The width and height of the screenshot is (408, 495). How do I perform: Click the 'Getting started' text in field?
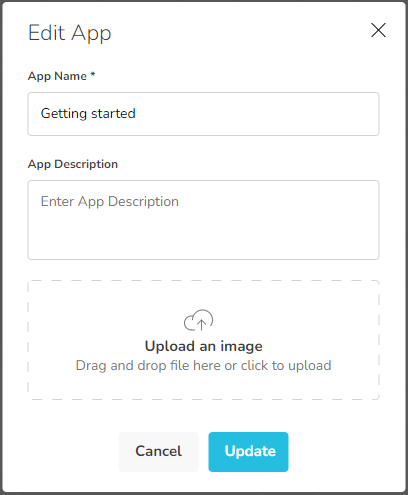(88, 114)
